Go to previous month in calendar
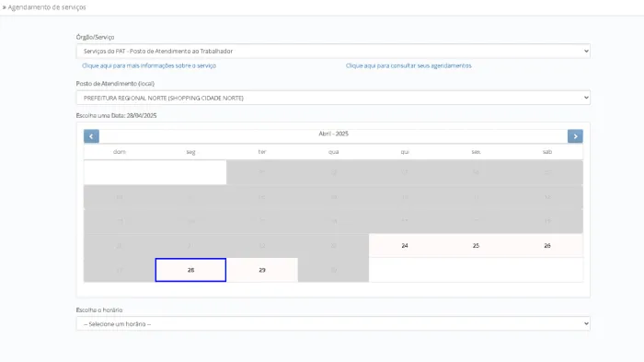The image size is (644, 362). [x=91, y=136]
